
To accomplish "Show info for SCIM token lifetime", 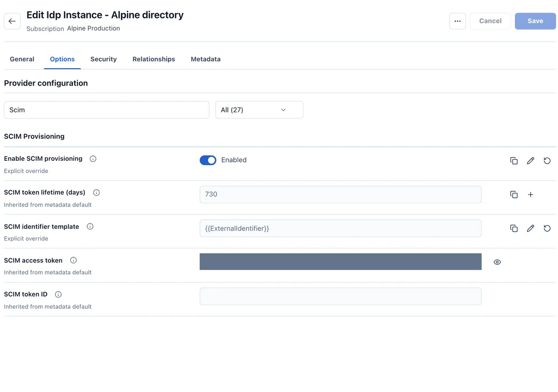I will coord(96,192).
